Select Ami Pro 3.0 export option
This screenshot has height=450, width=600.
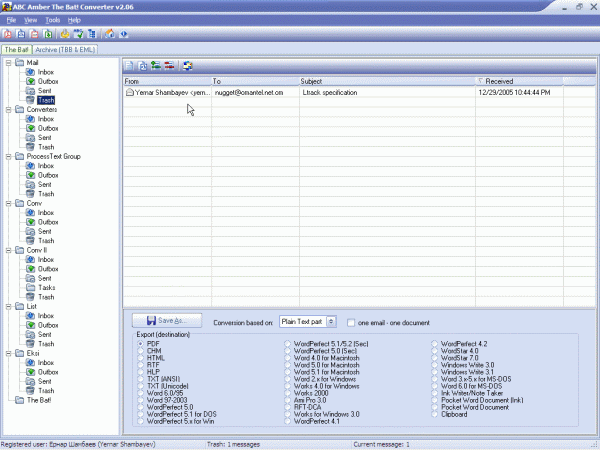[287, 400]
